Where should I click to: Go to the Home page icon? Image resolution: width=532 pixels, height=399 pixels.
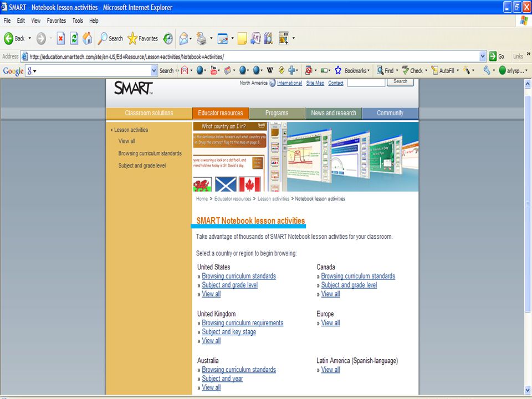pos(87,38)
